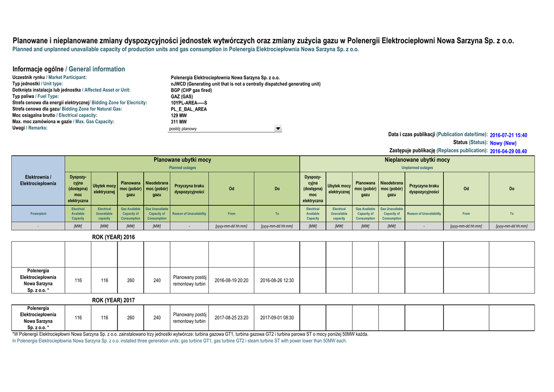This screenshot has height=392, width=554.
Task: Click the 2016-08-19 20:20 start date cell
Action: [231, 281]
